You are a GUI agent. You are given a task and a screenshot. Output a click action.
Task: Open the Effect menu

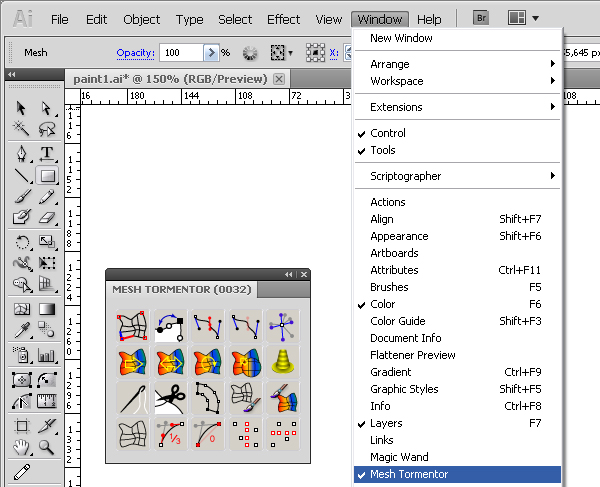(x=283, y=19)
